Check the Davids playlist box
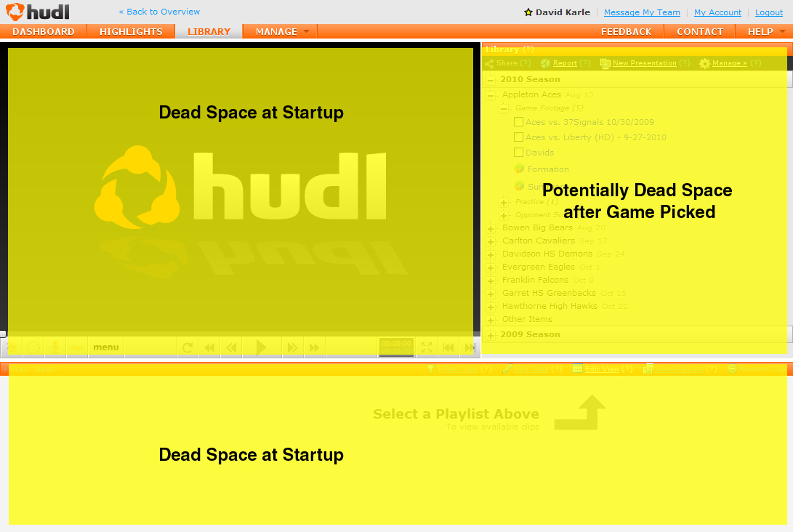This screenshot has height=532, width=793. [x=518, y=152]
